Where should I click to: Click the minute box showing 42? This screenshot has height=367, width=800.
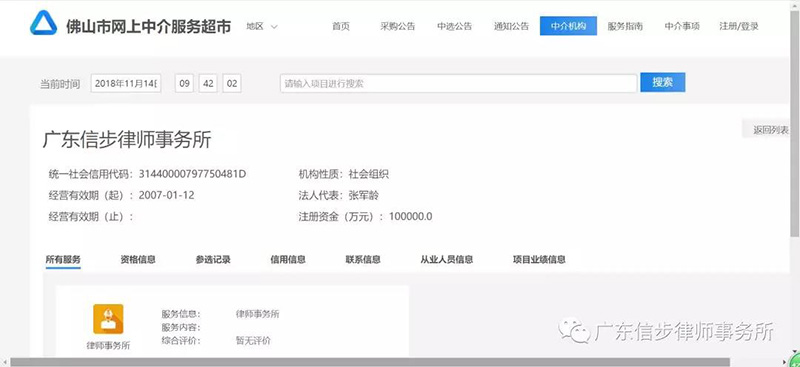coord(208,83)
